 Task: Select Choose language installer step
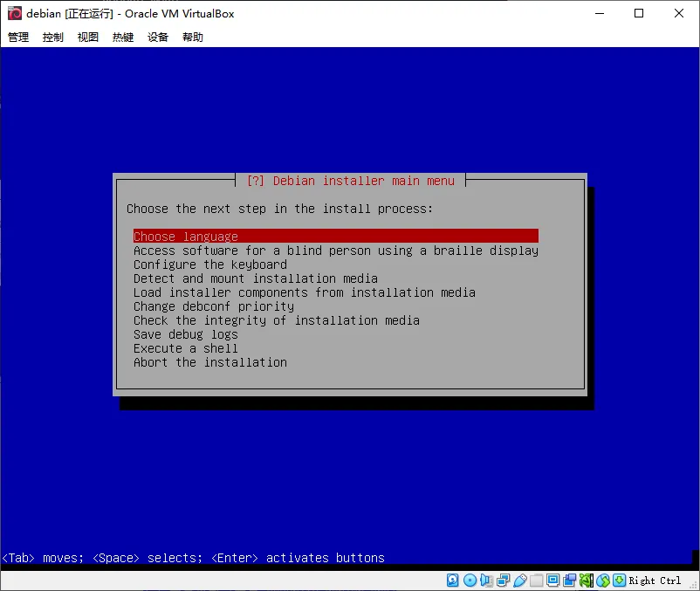(336, 236)
